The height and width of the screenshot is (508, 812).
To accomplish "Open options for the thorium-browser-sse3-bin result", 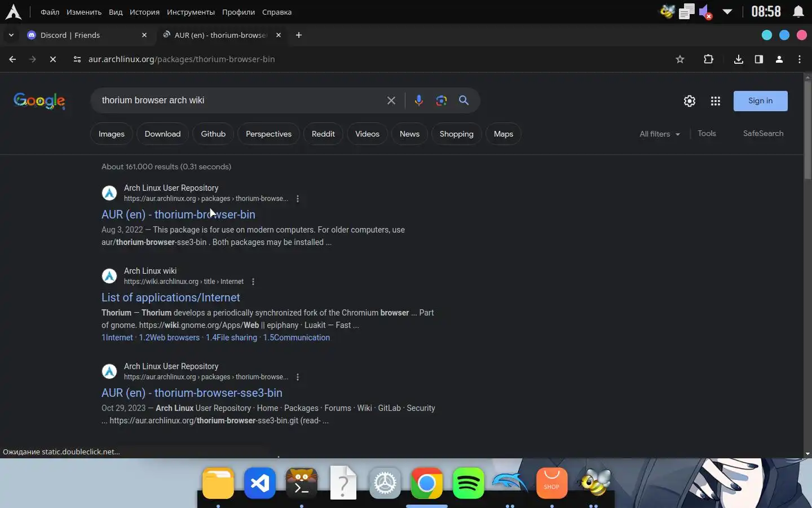I will click(x=298, y=377).
